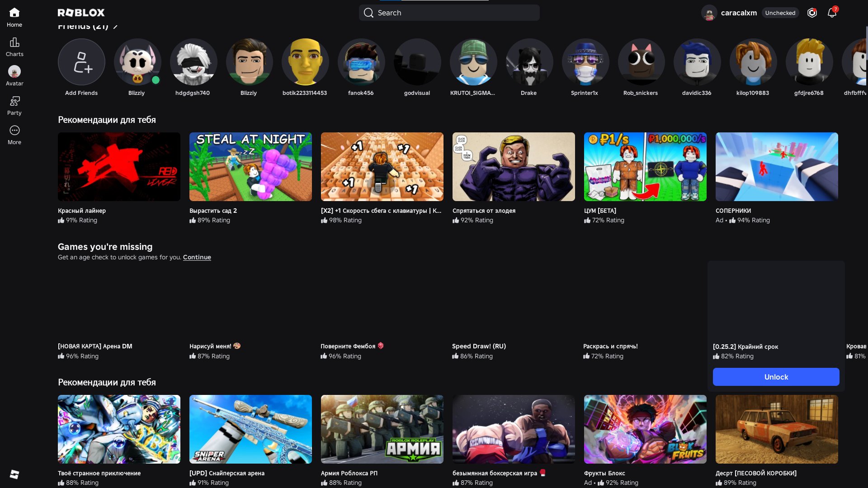Open Армия Роблокса РП thumbnail
This screenshot has height=488, width=868.
tap(382, 429)
